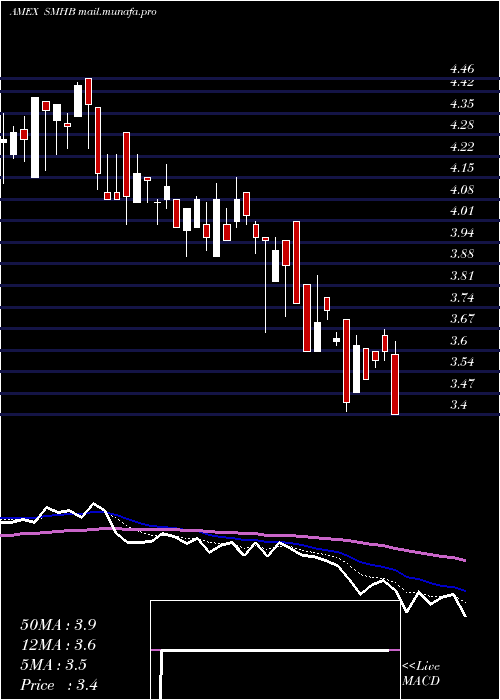Click the 3.88 price axis label
The width and height of the screenshot is (500, 700).
462,254
